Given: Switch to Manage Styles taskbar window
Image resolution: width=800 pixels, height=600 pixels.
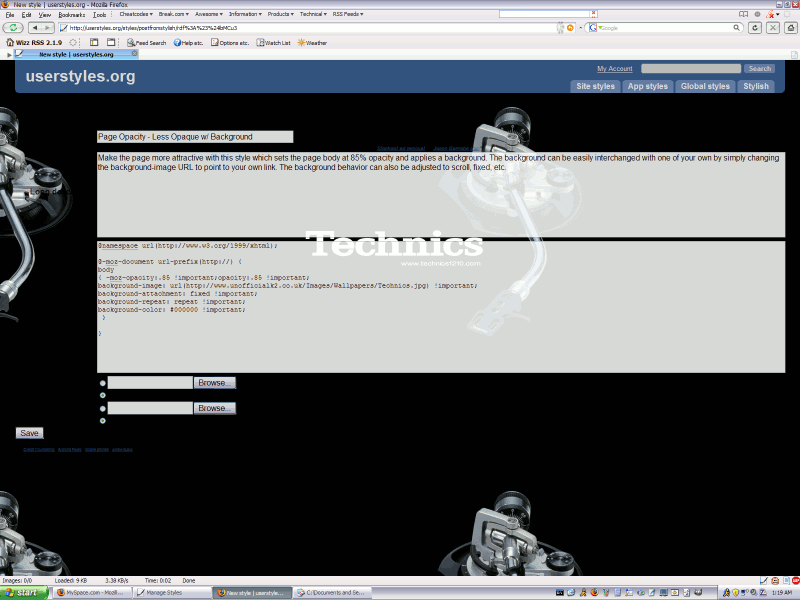Looking at the screenshot, I should pos(172,593).
